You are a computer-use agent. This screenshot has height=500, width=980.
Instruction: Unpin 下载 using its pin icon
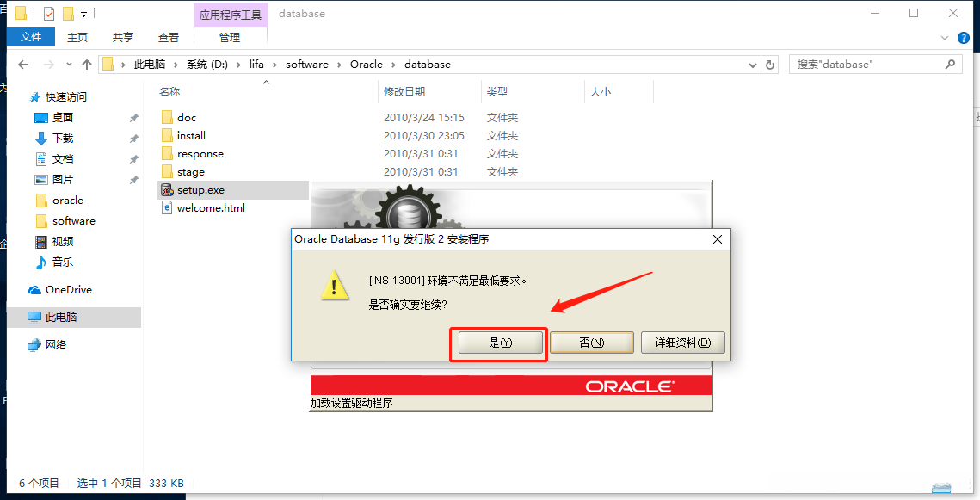coord(133,139)
